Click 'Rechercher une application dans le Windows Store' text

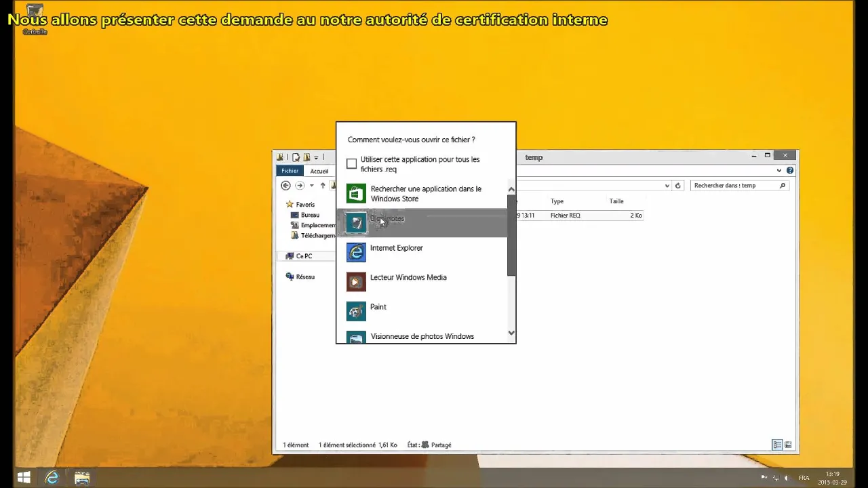coord(426,194)
